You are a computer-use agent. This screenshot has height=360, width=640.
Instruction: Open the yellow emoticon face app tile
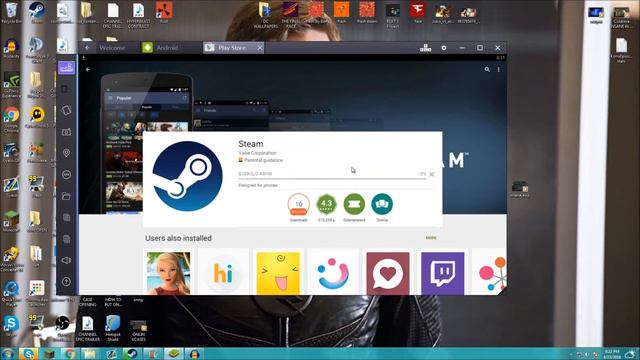278,273
